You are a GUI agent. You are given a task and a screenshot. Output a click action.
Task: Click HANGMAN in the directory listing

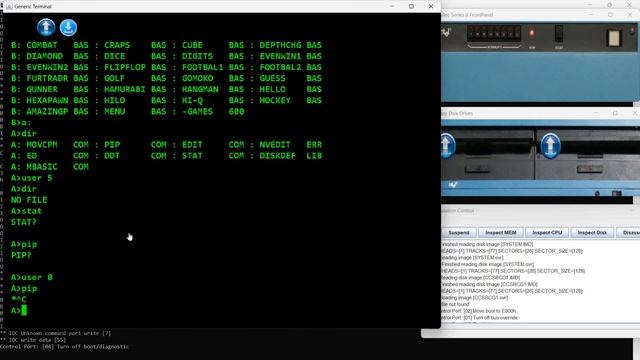[200, 89]
